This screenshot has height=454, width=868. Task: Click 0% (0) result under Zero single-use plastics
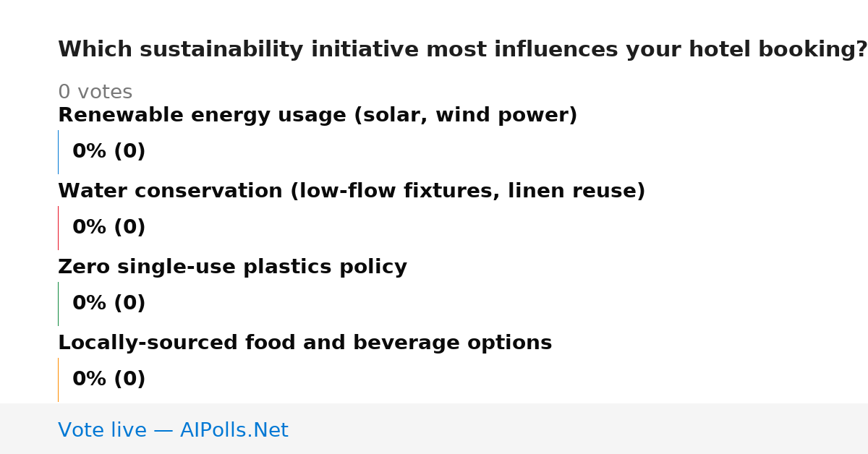(x=109, y=304)
